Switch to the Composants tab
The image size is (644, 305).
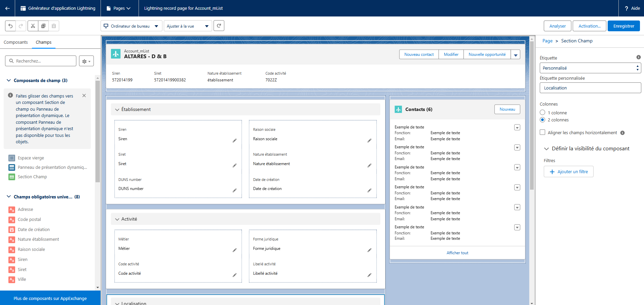click(x=16, y=42)
